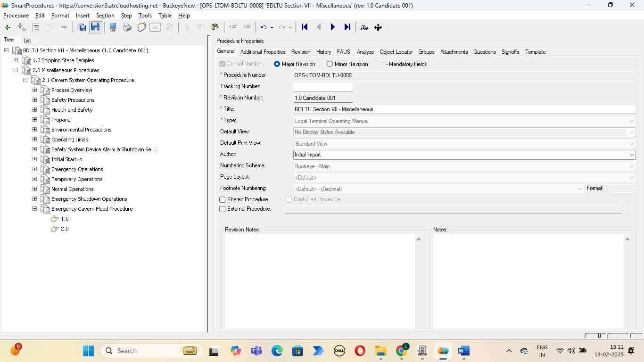Switch to the Attachments tab
This screenshot has height=362, width=644.
tap(454, 52)
